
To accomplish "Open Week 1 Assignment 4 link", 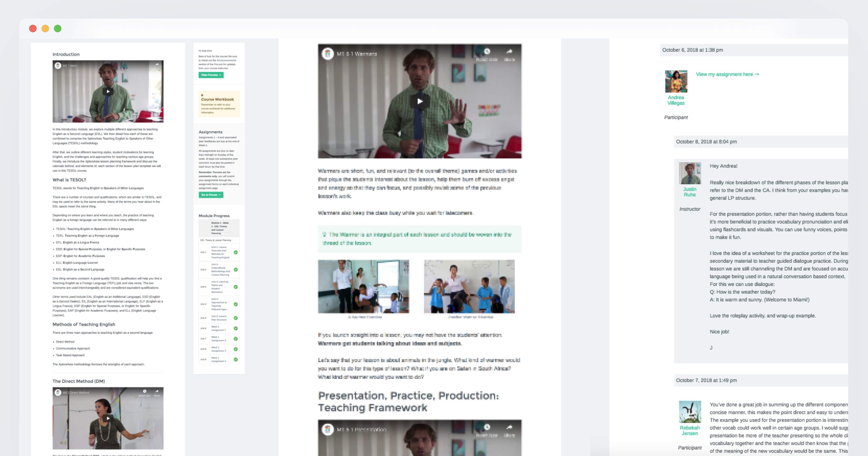I will click(x=219, y=359).
